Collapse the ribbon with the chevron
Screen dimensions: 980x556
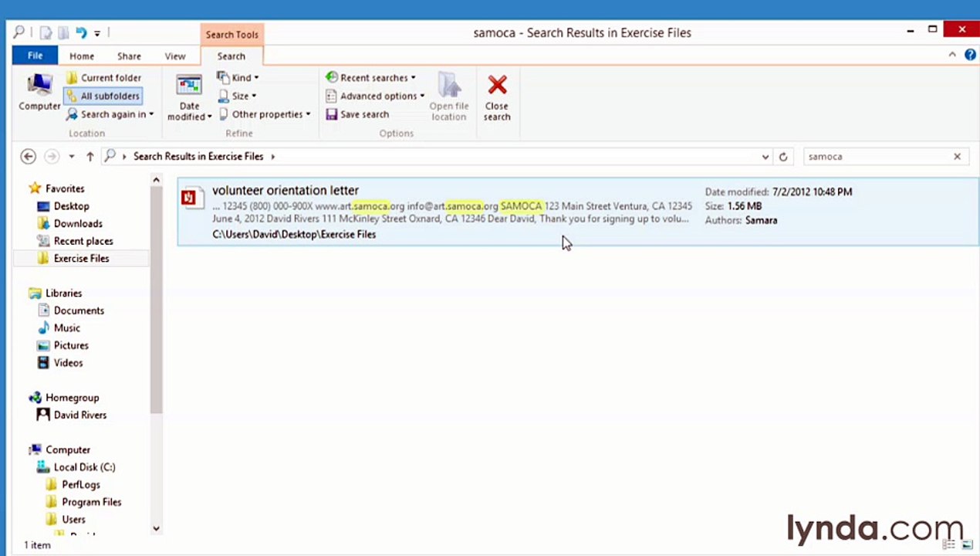(x=951, y=55)
